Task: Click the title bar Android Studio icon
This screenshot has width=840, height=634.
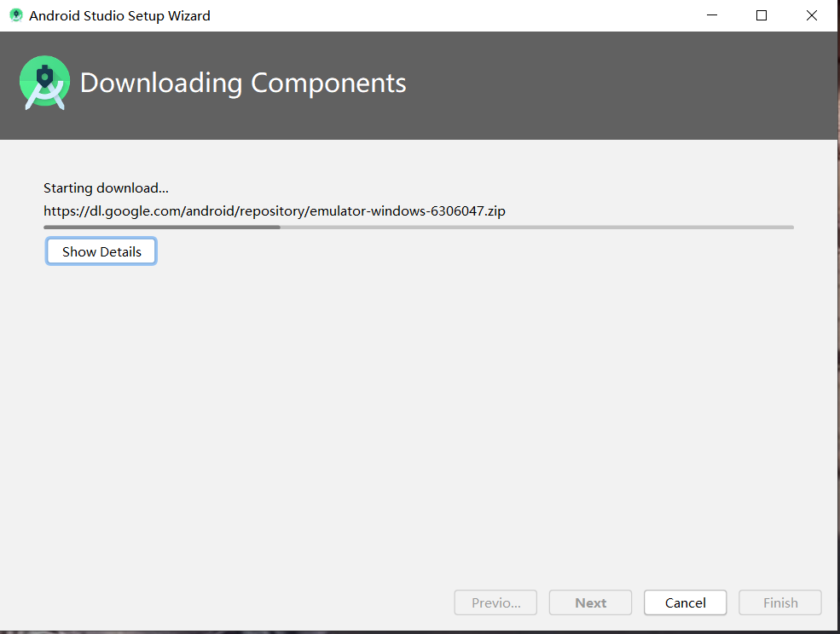Action: 16,15
